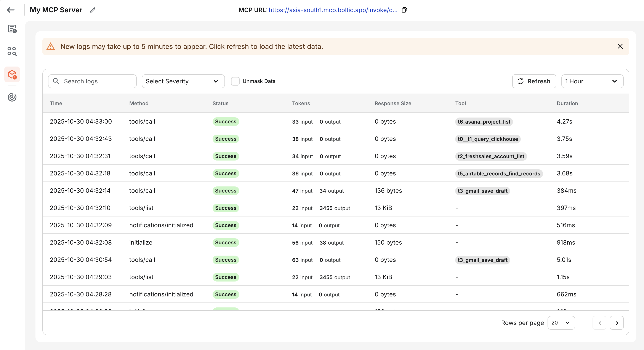
Task: Click the t6_asana_project_list tool tag
Action: 484,122
